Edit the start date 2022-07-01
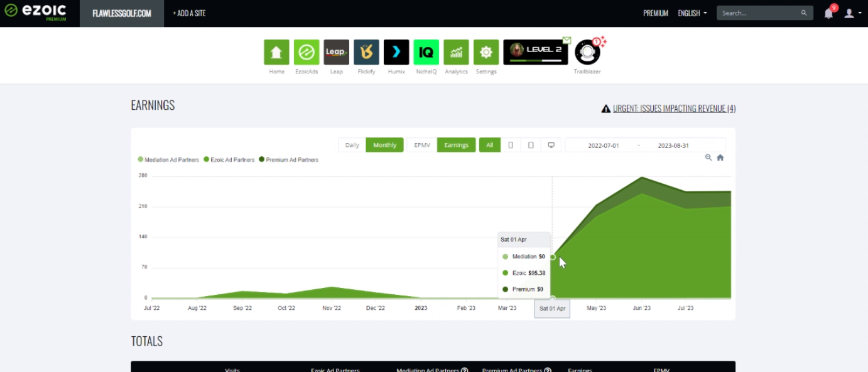The image size is (868, 372). [x=604, y=146]
